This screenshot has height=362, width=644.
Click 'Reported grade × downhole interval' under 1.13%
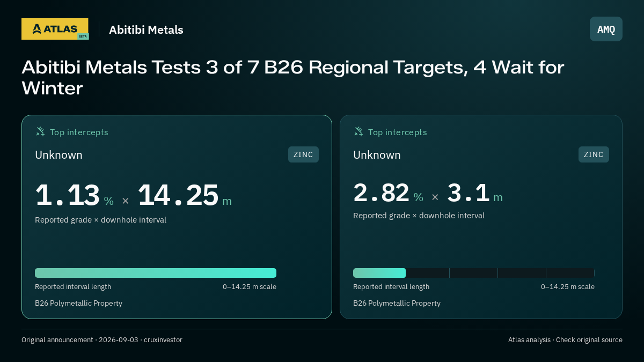tap(100, 220)
